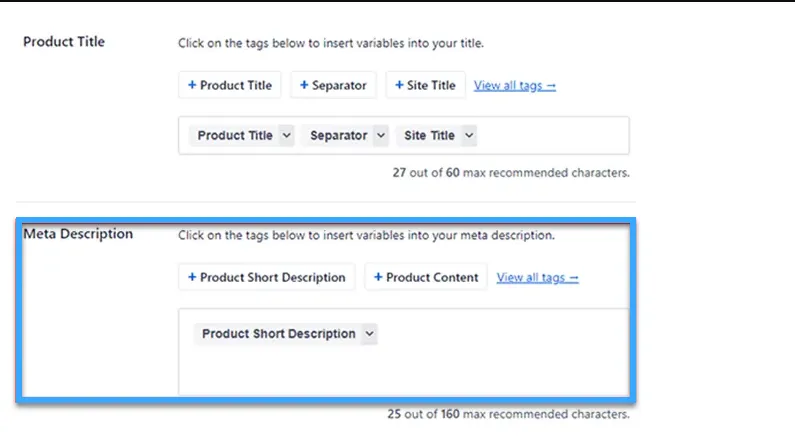
Task: Insert the Product Title tag into title
Action: pos(230,85)
